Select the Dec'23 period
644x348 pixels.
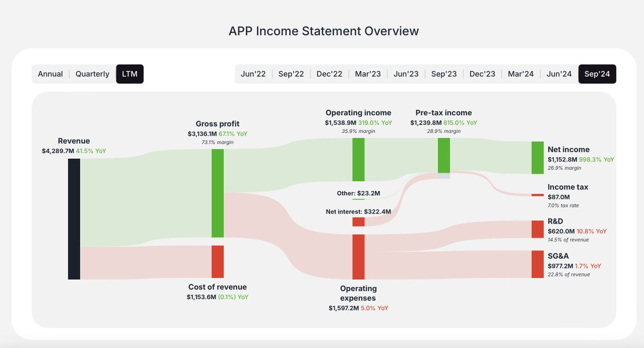coord(482,73)
